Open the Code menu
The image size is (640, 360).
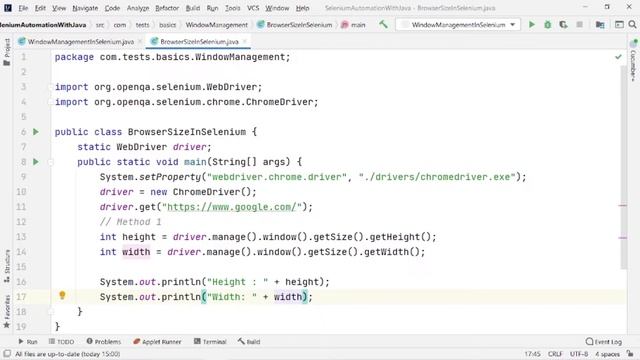coord(112,8)
